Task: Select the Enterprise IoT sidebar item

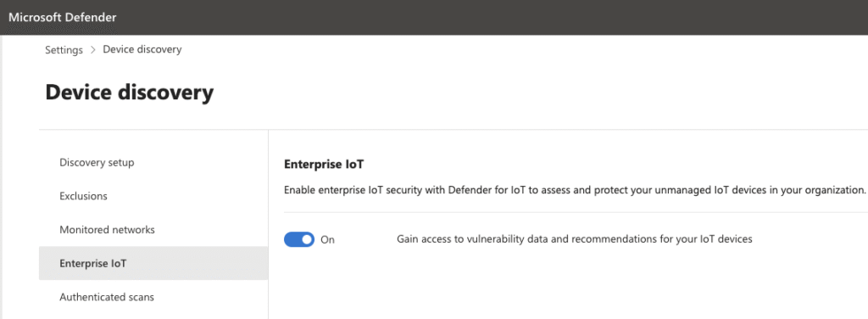Action: coord(153,263)
